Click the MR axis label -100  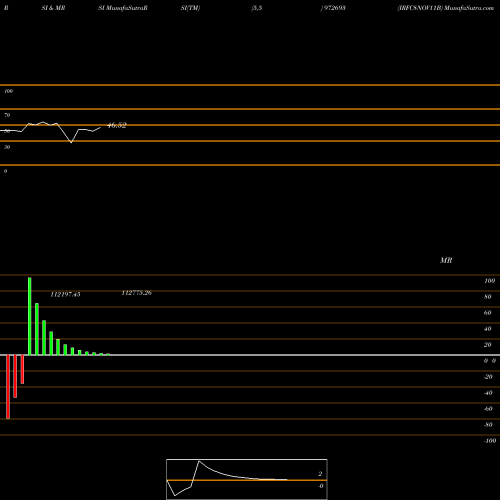[x=490, y=441]
